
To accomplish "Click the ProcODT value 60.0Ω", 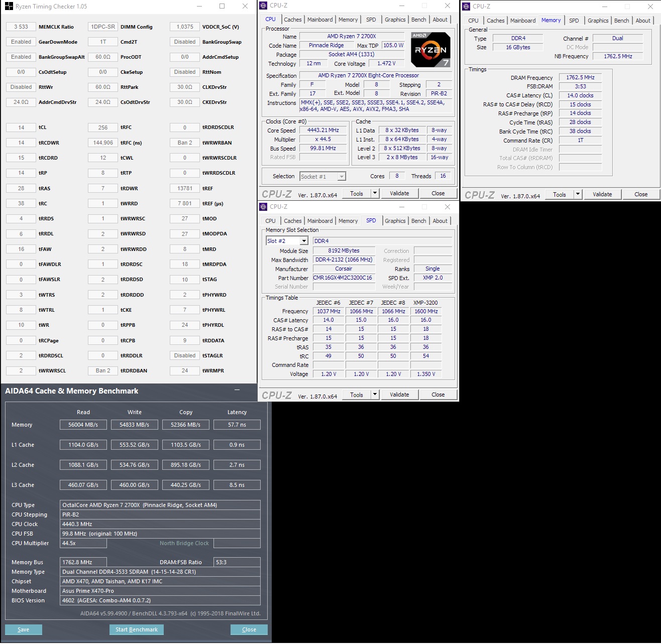I will coord(103,57).
